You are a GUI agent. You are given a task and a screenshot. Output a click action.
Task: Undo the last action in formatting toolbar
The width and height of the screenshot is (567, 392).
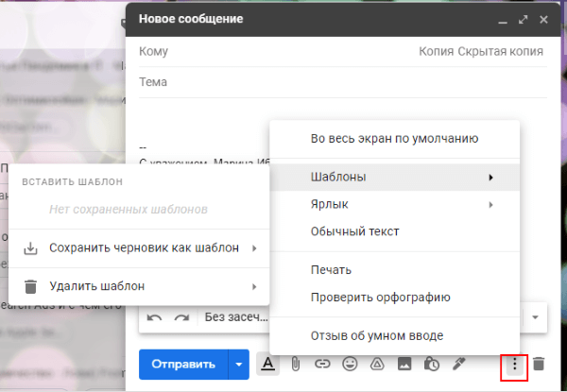click(155, 317)
